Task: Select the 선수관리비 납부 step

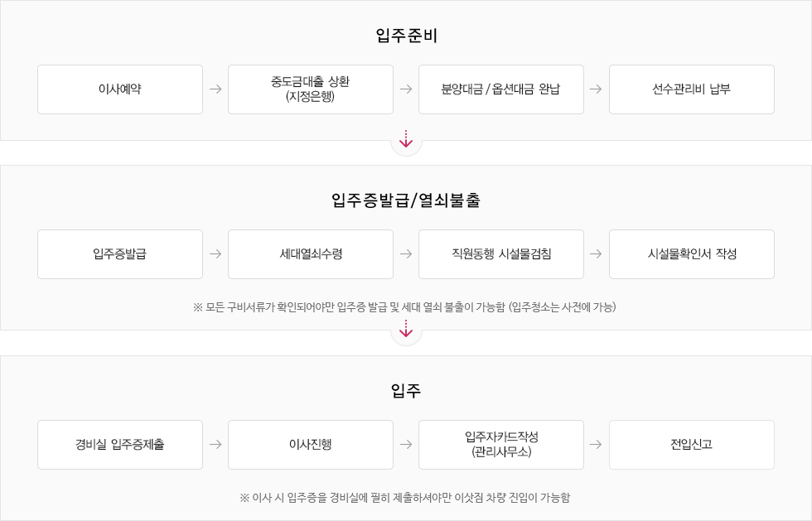Action: tap(692, 89)
